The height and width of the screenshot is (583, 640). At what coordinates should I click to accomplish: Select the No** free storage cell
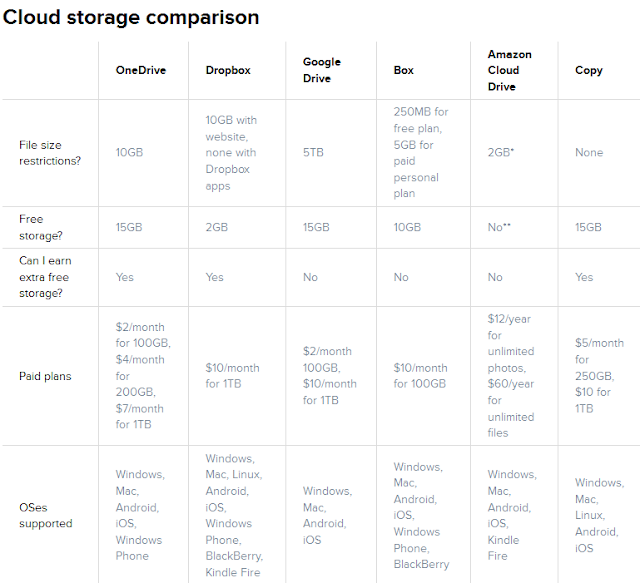pyautogui.click(x=499, y=227)
